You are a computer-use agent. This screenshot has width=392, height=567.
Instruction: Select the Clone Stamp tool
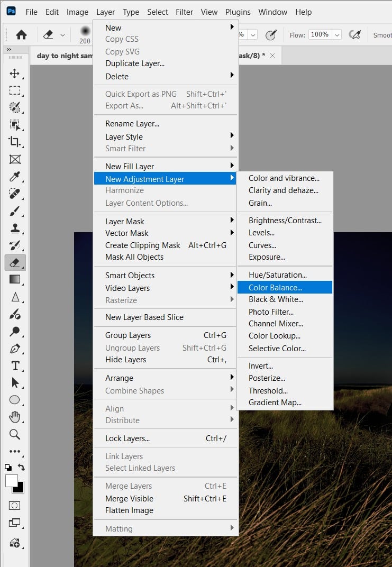coord(15,228)
